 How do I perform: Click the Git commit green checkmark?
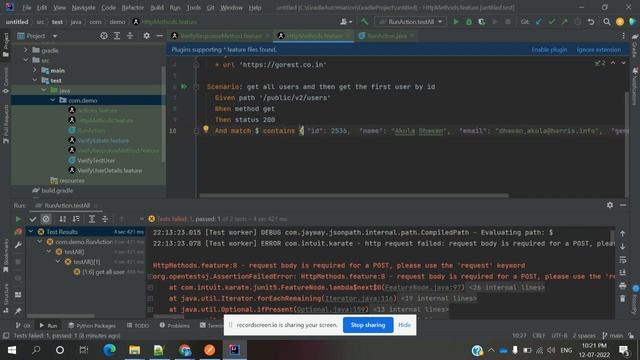pos(552,22)
